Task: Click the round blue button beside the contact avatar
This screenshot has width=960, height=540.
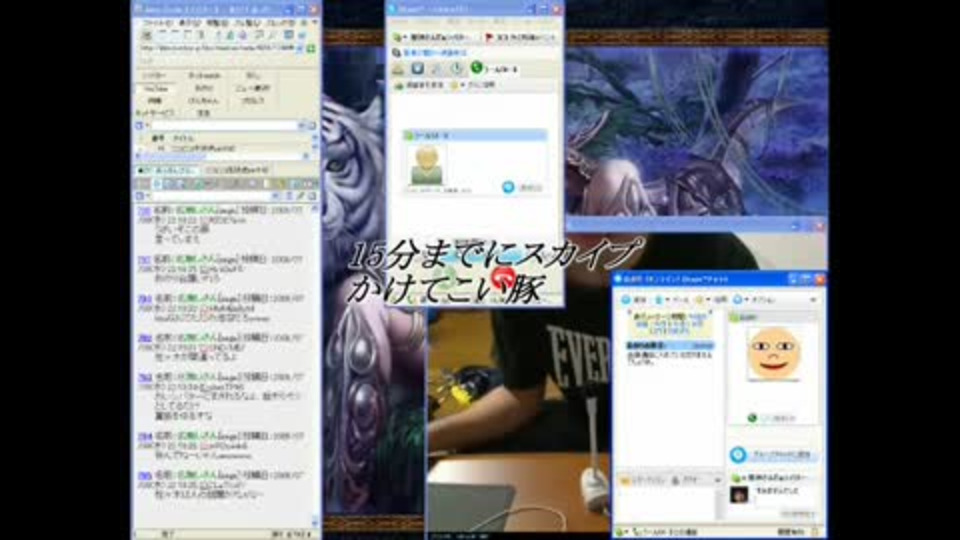Action: 508,187
